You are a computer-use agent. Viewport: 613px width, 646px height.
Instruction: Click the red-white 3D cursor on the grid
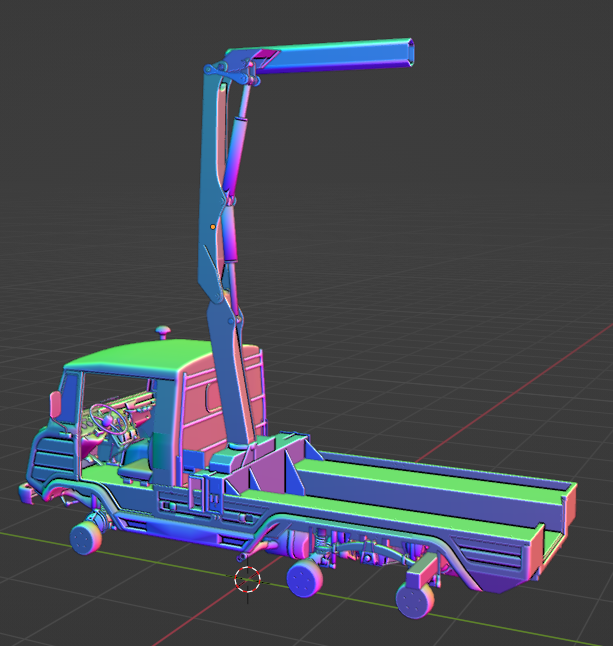pyautogui.click(x=247, y=579)
